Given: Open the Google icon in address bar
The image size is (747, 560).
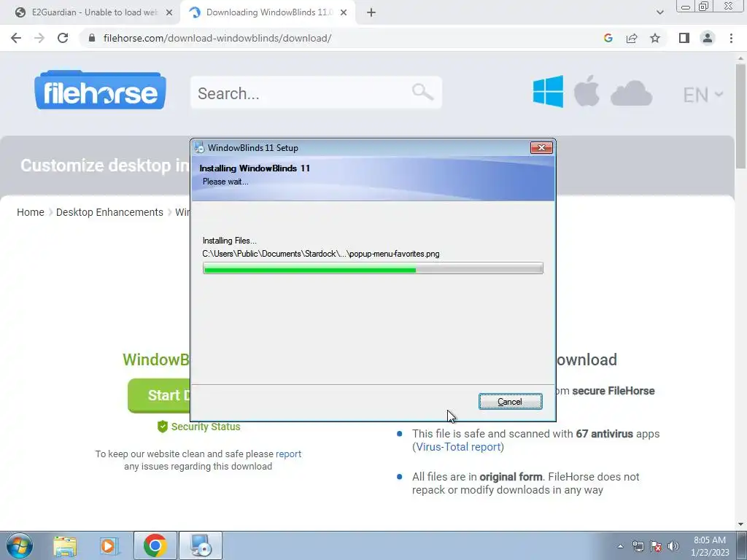Looking at the screenshot, I should pyautogui.click(x=608, y=38).
